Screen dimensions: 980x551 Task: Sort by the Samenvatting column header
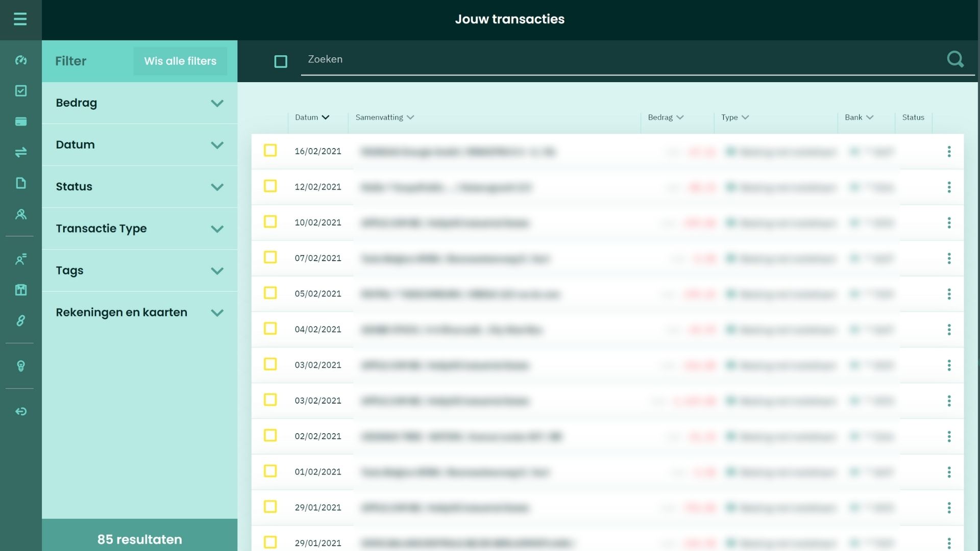tap(384, 117)
